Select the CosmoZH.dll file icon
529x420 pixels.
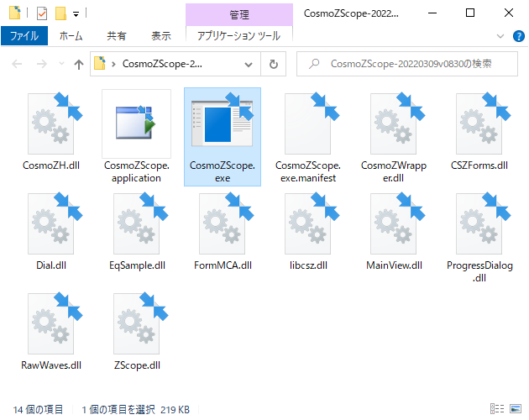point(50,125)
